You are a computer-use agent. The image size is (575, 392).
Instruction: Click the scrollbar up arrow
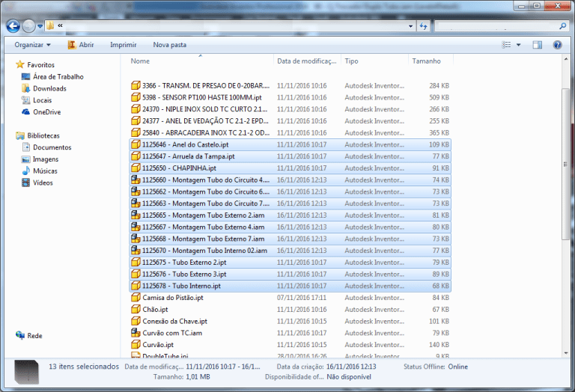point(565,59)
